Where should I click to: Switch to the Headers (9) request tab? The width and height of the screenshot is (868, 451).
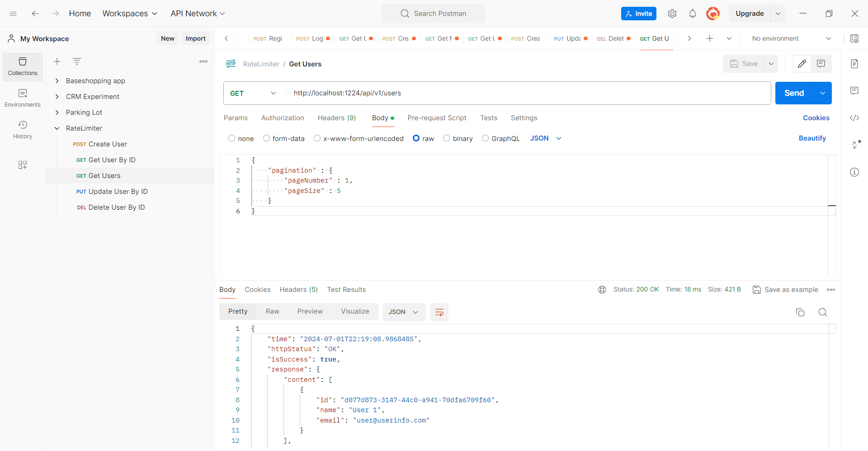[x=337, y=118]
